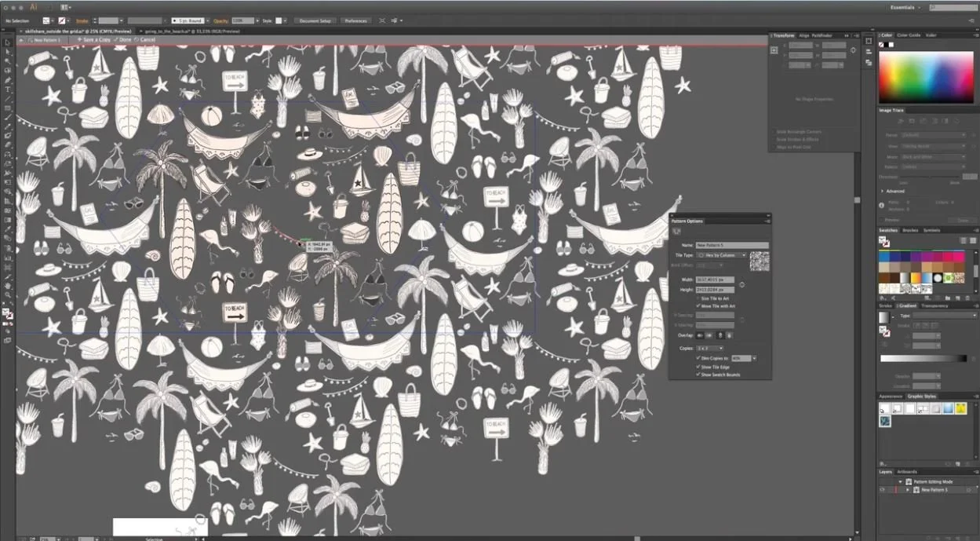This screenshot has height=541, width=980.
Task: Uncheck Move Tile with Art
Action: [x=698, y=306]
